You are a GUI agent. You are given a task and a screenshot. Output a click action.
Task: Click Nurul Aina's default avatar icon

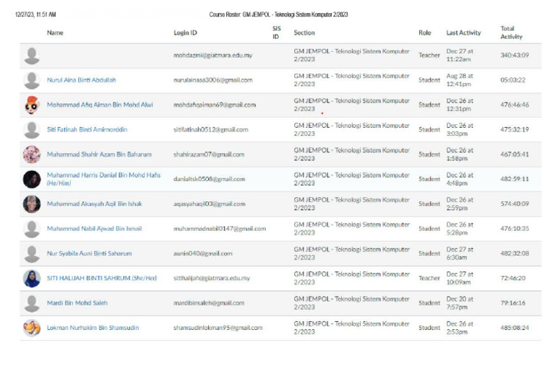[32, 80]
